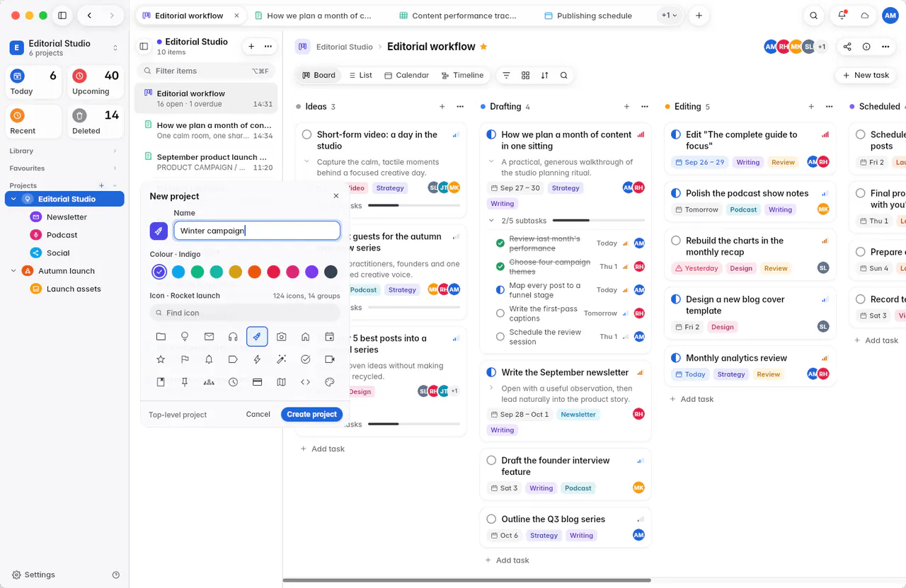Viewport: 906px width, 588px height.
Task: Complete 'Rebuild the charts in the monthly recap'
Action: click(675, 241)
